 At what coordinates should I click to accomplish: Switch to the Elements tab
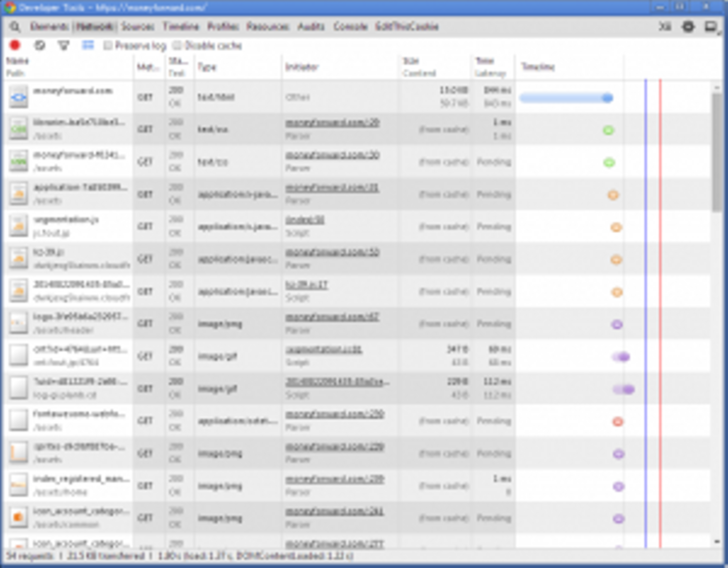click(x=49, y=26)
